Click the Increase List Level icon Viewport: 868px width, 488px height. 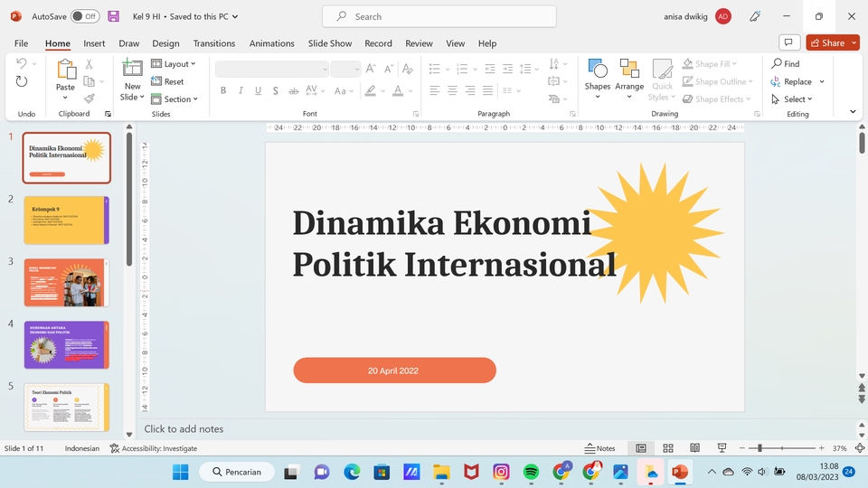click(x=507, y=69)
